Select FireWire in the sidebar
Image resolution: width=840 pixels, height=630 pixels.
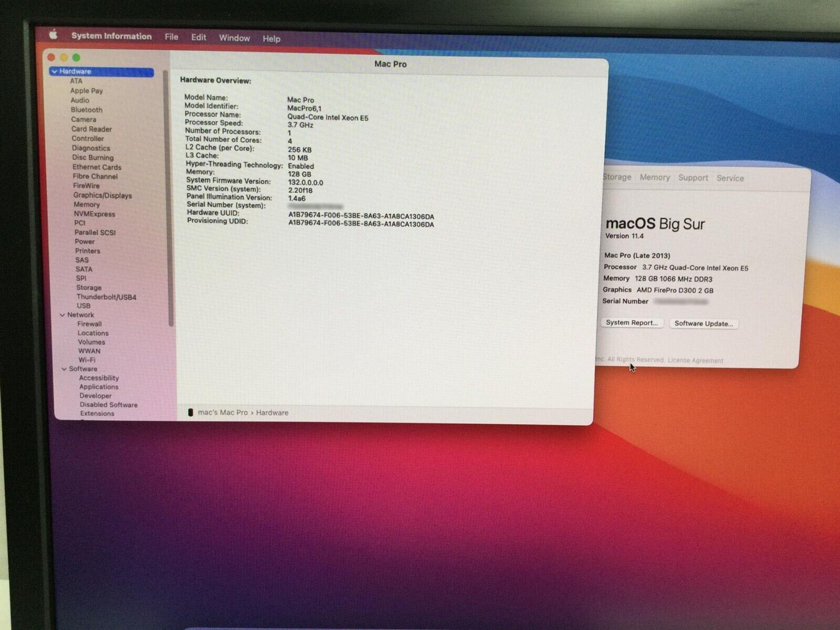pyautogui.click(x=86, y=185)
